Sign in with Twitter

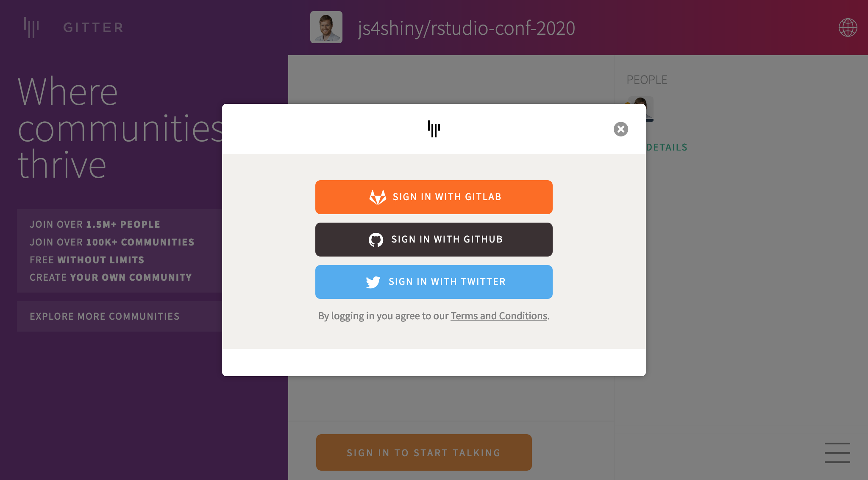tap(434, 282)
